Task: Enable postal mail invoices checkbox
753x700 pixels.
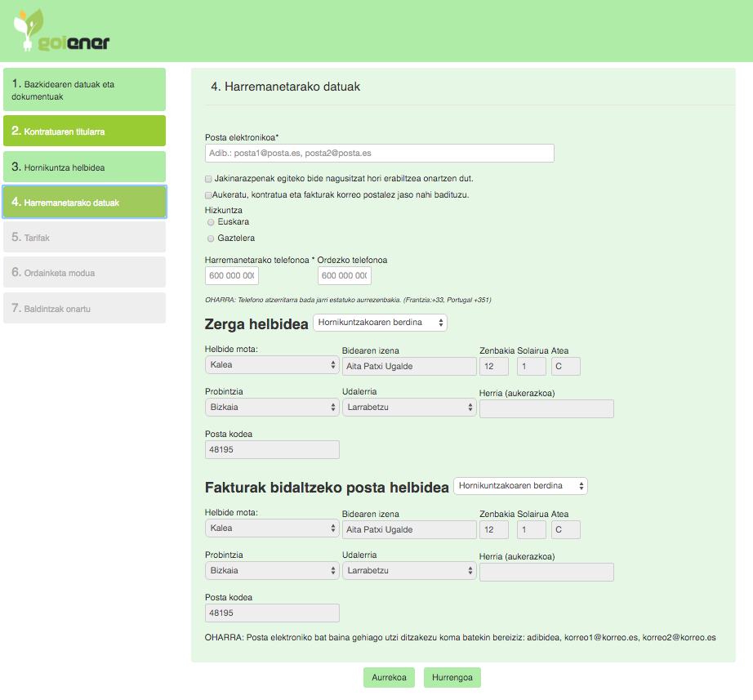Action: pyautogui.click(x=209, y=195)
